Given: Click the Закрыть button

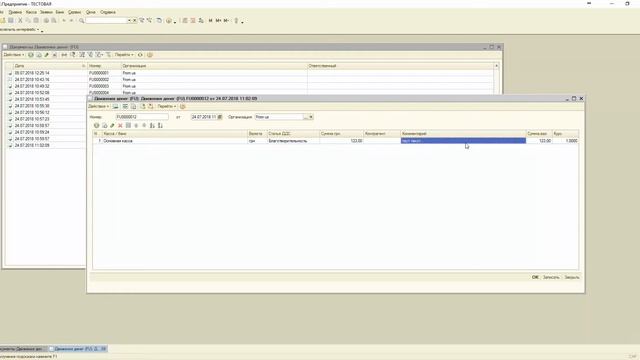Looking at the screenshot, I should point(572,278).
